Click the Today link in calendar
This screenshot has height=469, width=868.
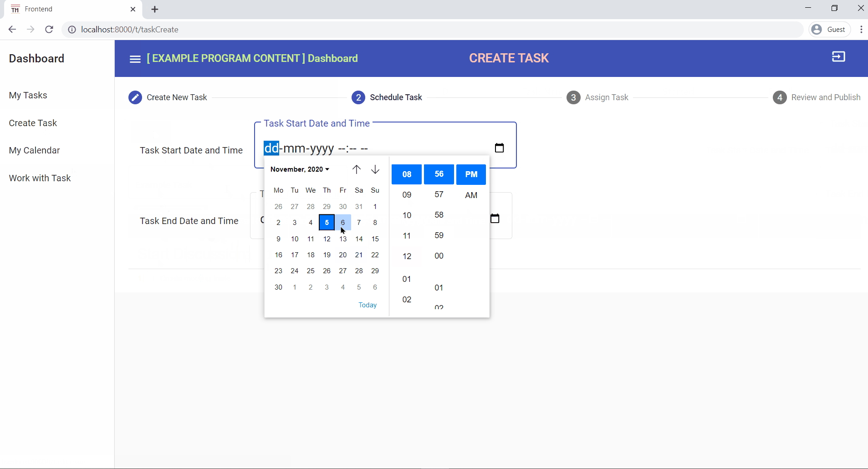368,305
